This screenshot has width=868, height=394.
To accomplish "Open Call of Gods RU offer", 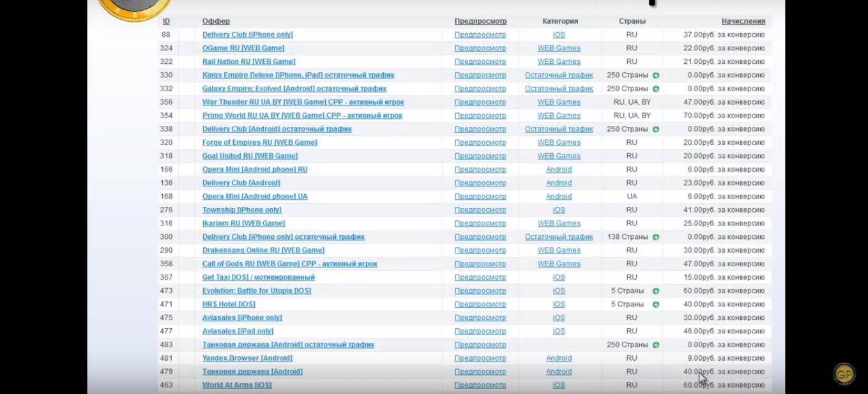I will [x=289, y=264].
